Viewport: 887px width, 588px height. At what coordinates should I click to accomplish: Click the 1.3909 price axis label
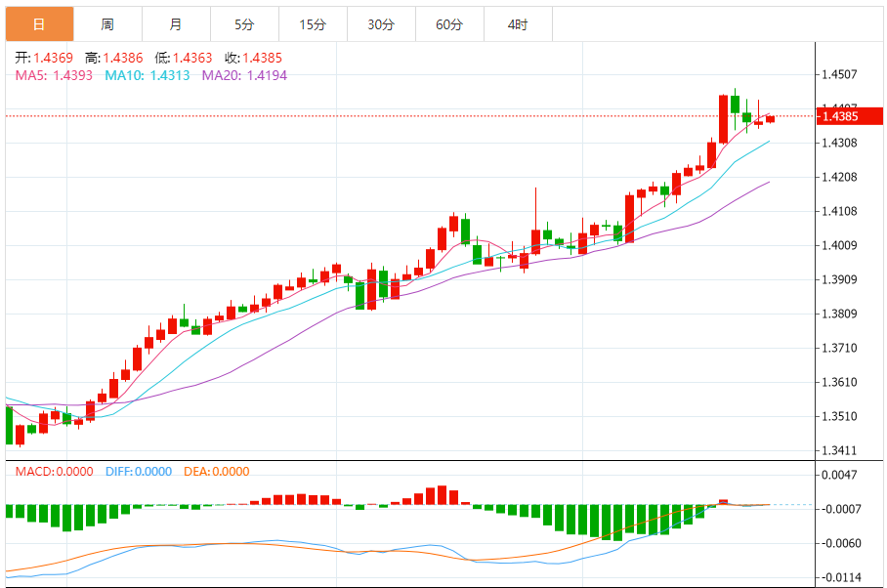pyautogui.click(x=839, y=279)
